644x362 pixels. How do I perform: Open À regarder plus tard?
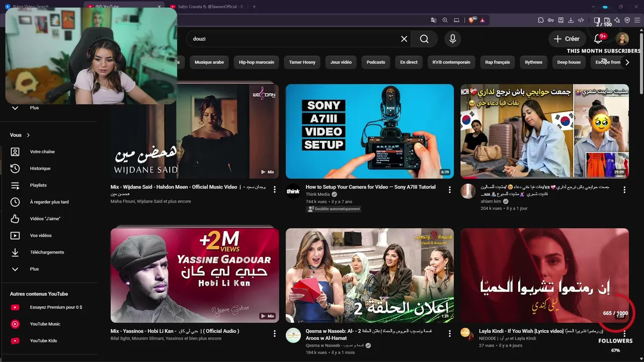tap(49, 202)
